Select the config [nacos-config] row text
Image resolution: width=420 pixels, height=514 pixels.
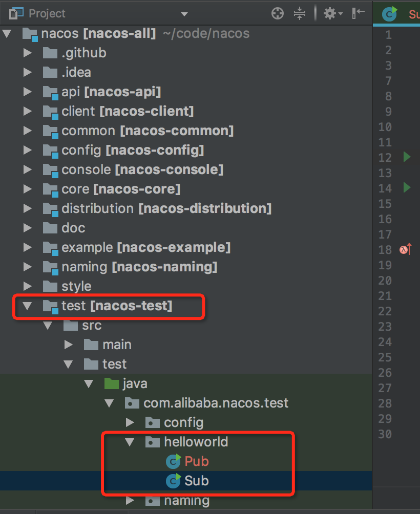click(133, 151)
